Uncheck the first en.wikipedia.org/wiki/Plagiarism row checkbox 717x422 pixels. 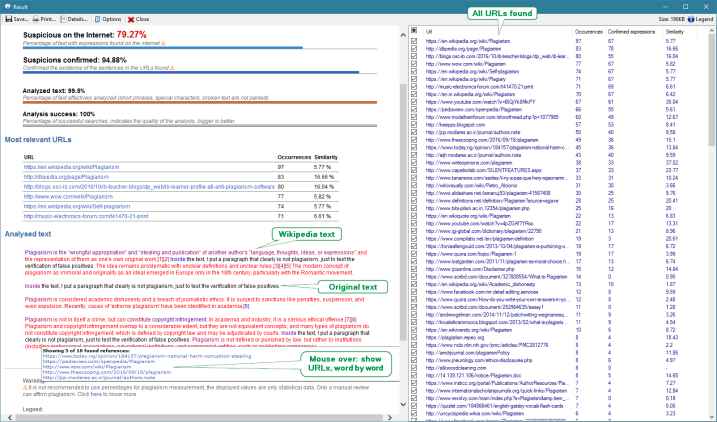point(414,42)
